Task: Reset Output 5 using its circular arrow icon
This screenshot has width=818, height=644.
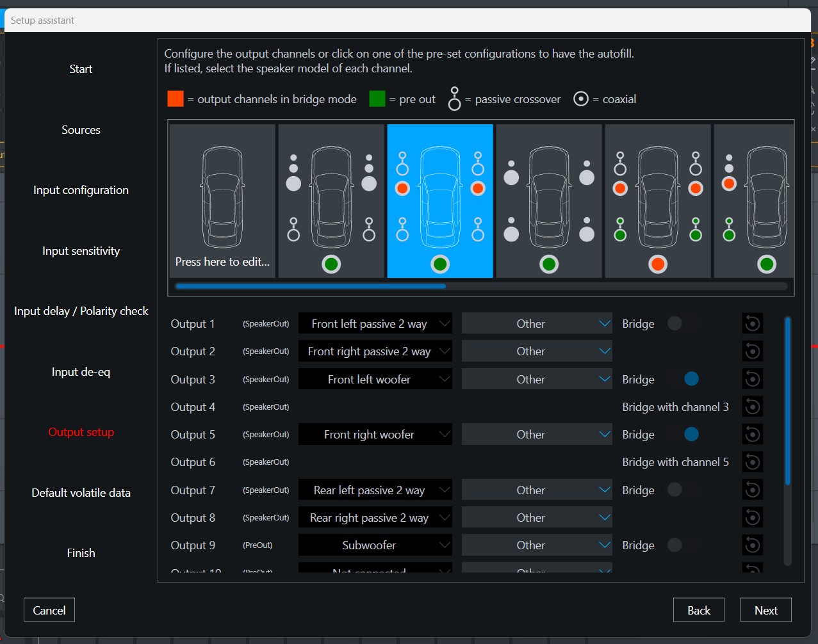Action: click(753, 435)
